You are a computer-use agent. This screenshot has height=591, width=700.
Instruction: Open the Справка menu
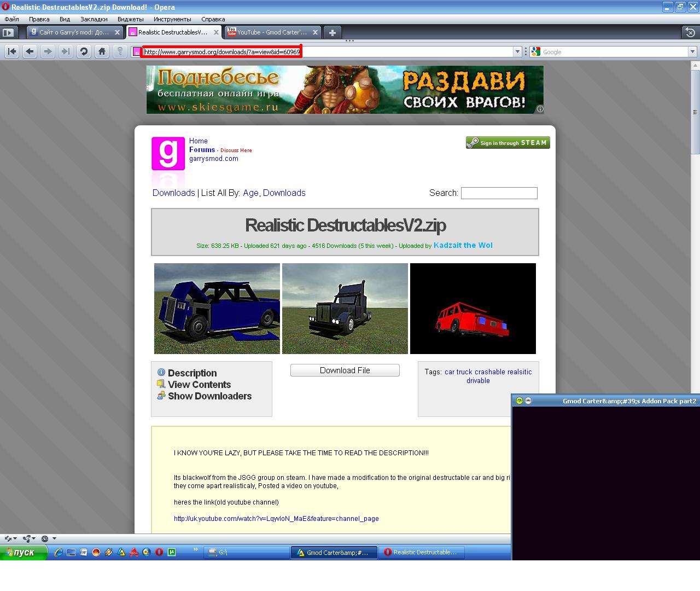(213, 19)
